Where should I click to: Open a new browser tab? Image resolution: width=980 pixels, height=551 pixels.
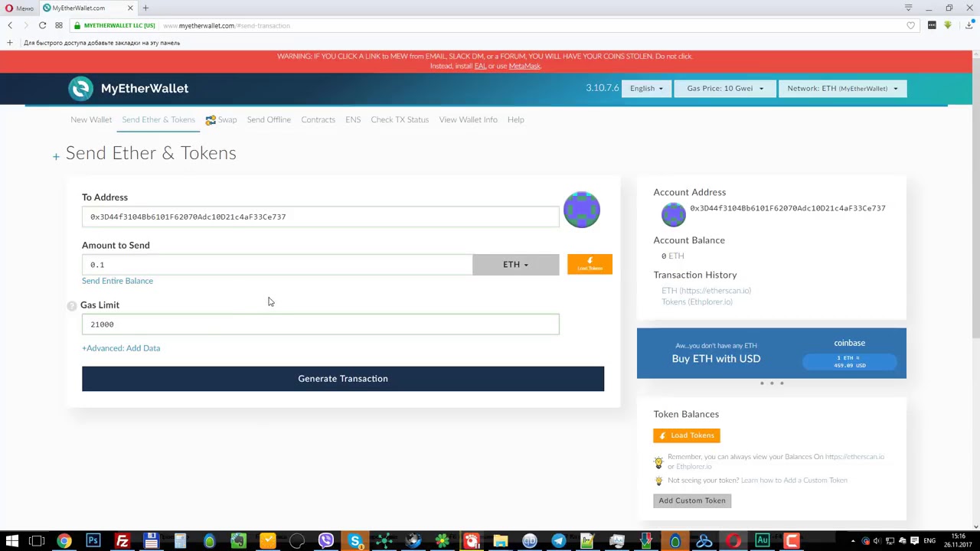(x=145, y=8)
